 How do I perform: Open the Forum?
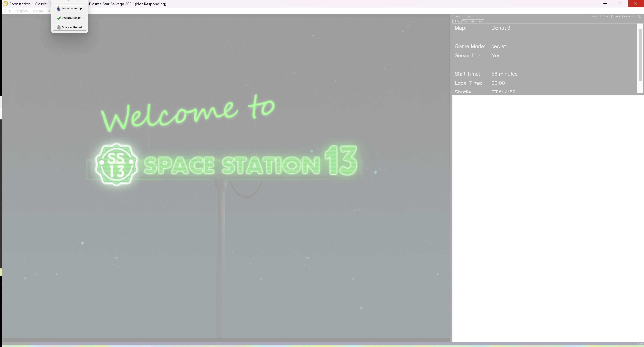627,17
